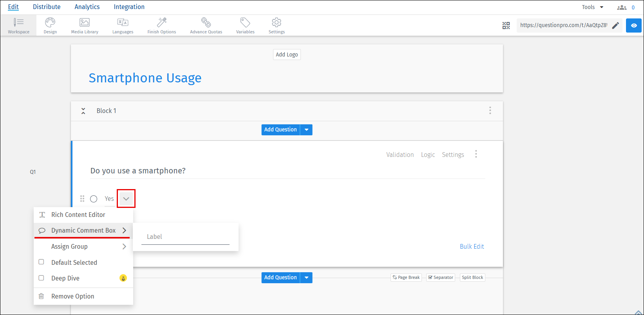Open the Settings gear icon

277,25
